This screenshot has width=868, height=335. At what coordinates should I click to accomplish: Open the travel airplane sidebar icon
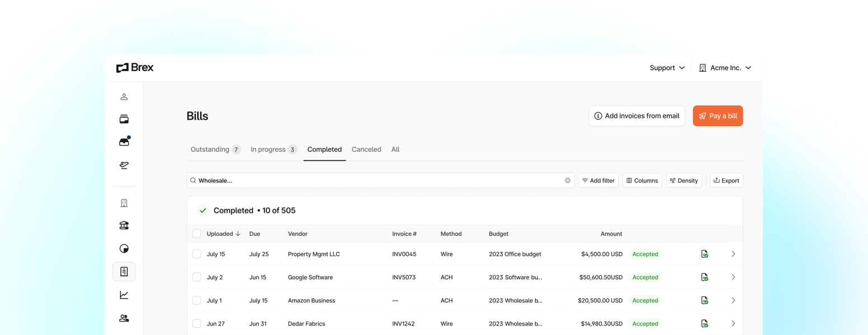(124, 165)
